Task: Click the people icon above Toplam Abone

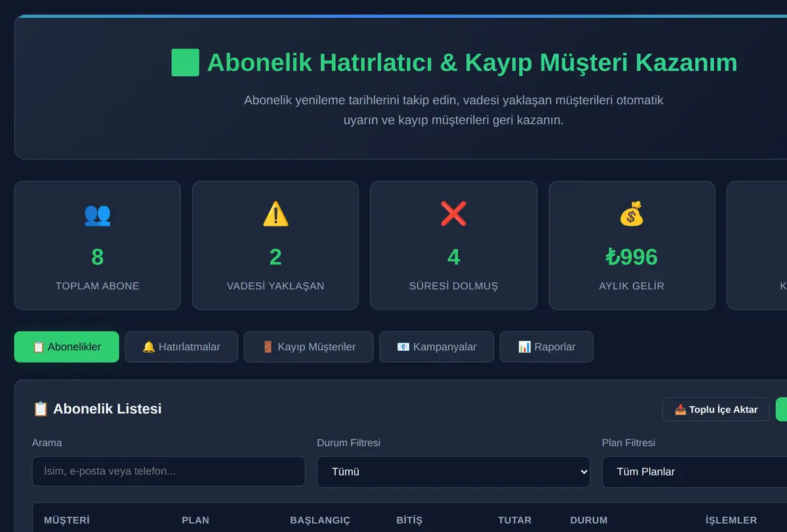Action: coord(97,215)
